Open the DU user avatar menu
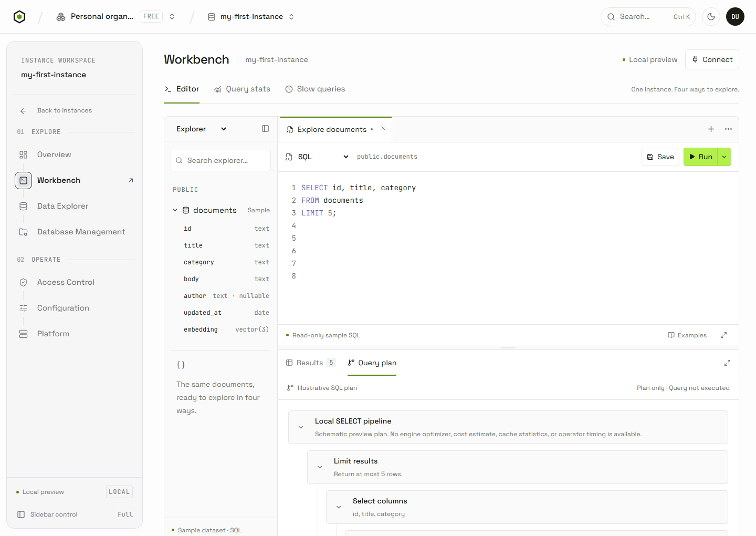 (x=735, y=17)
